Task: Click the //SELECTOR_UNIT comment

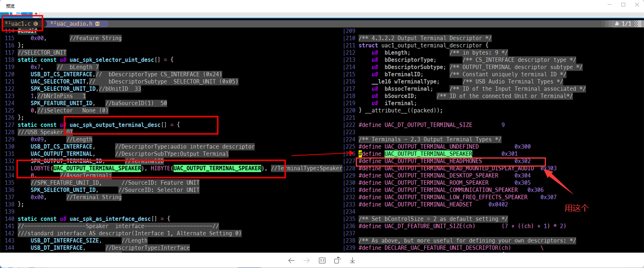Action: point(42,53)
